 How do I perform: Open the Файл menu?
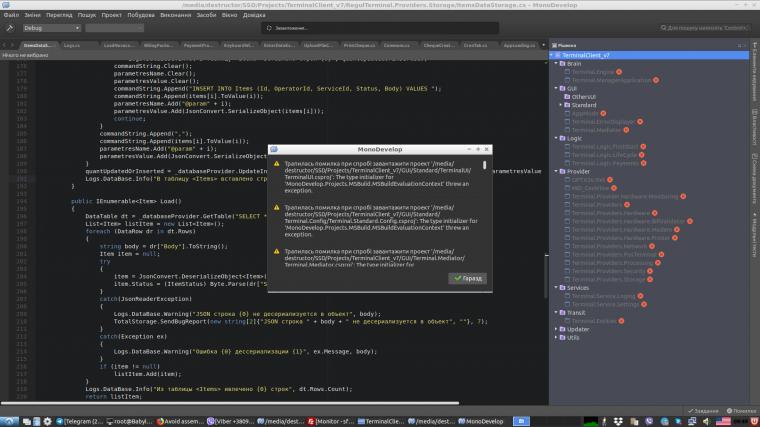[x=11, y=15]
